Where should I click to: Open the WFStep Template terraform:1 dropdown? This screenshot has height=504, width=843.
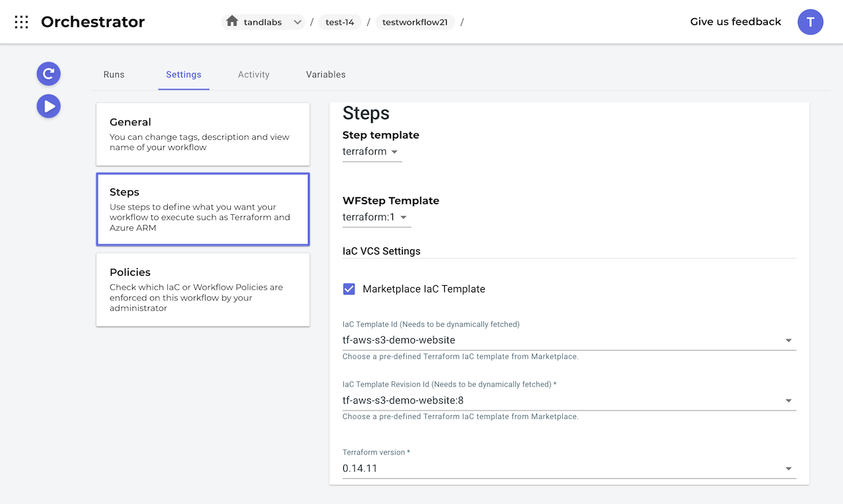point(376,218)
